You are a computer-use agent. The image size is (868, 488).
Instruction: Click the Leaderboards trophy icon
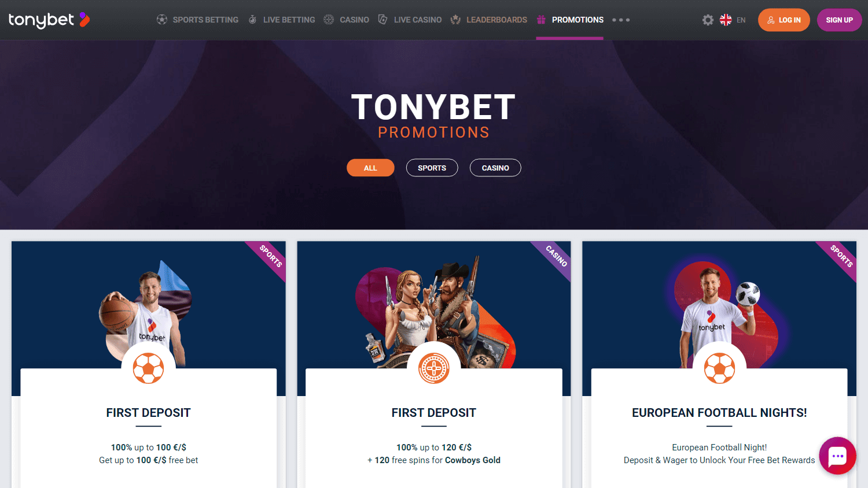[x=455, y=20]
